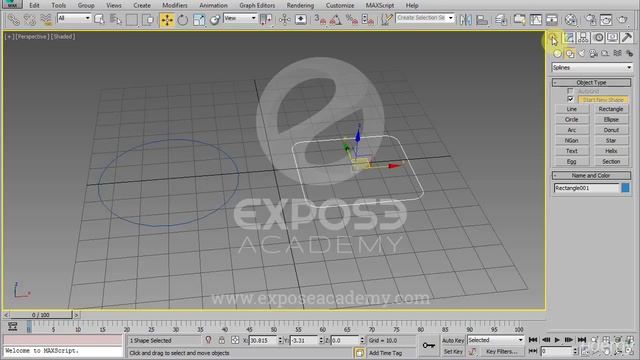This screenshot has height=360, width=640.
Task: Toggle the selection lock icon
Action: [222, 340]
